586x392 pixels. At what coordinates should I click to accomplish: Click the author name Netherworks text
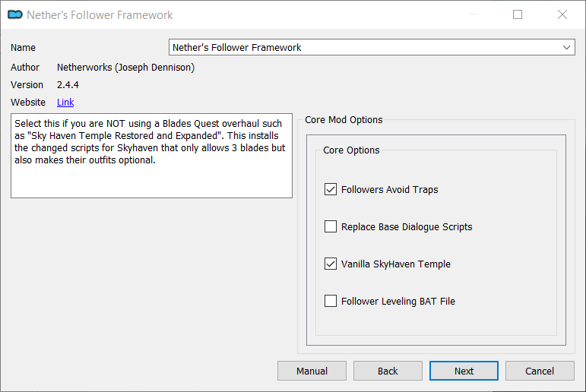125,68
